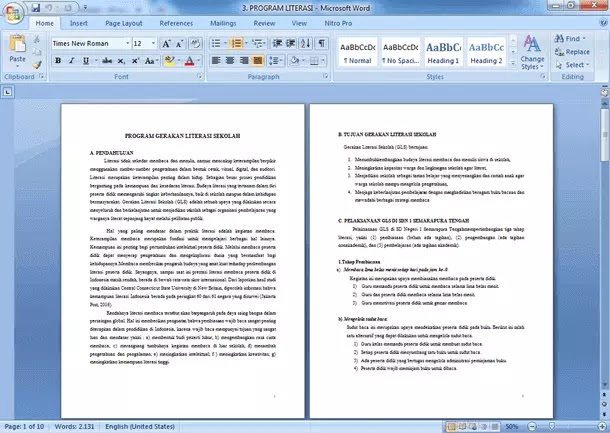Cut the selected text
This screenshot has width=610, height=433.
(x=37, y=39)
